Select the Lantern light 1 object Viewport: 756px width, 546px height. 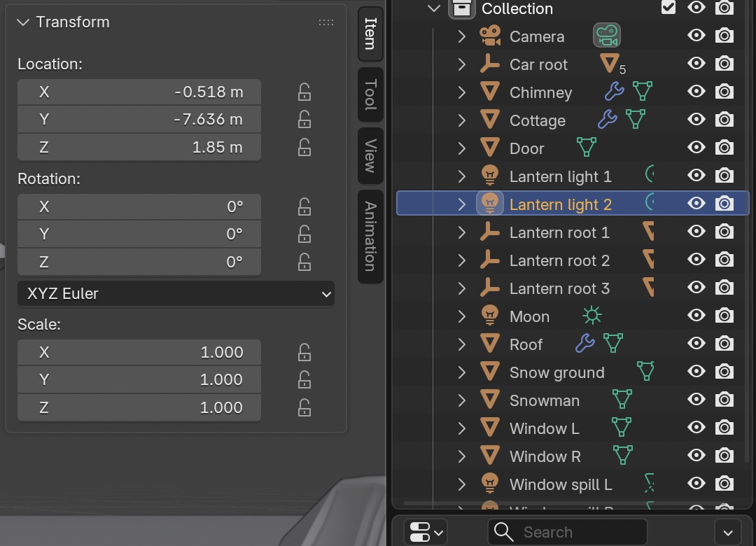click(x=561, y=176)
